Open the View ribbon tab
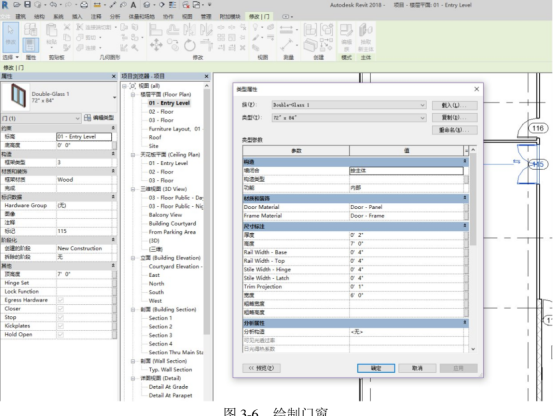 (187, 17)
